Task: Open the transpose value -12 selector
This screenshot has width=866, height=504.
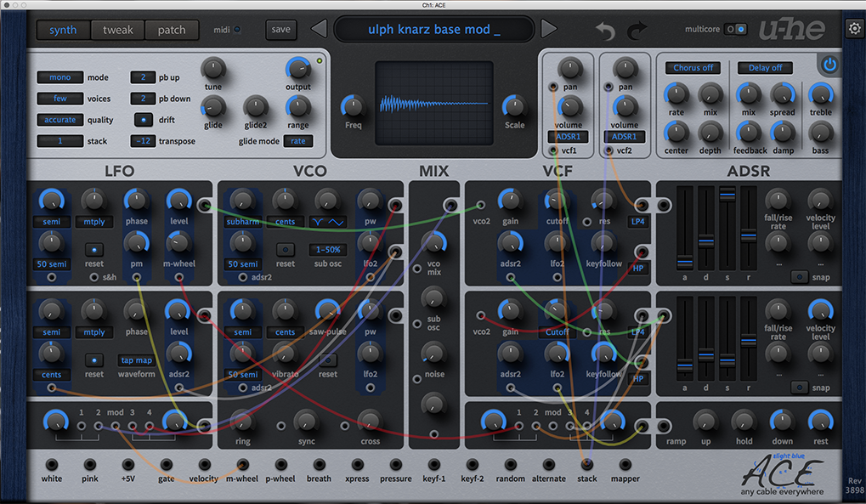Action: 143,141
